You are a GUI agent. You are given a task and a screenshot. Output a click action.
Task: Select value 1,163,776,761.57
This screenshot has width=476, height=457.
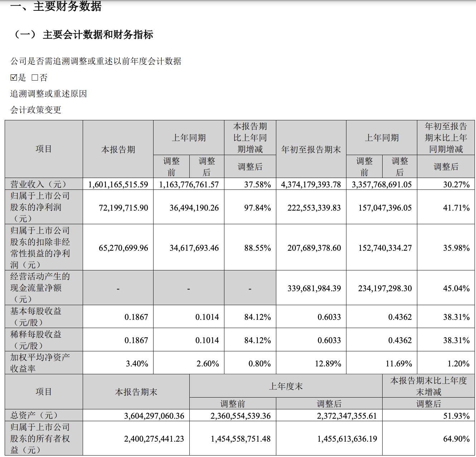coord(189,184)
